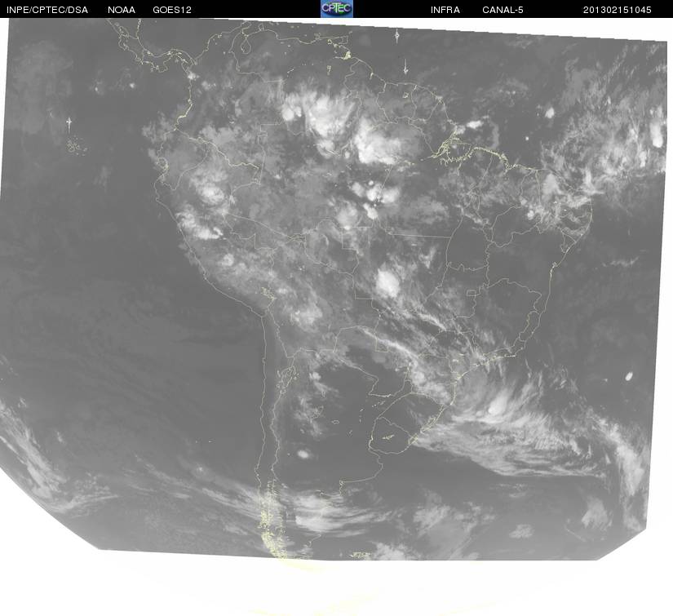Screen dimensions: 673x616
Task: Select the GOES12 satellite label
Action: (172, 10)
